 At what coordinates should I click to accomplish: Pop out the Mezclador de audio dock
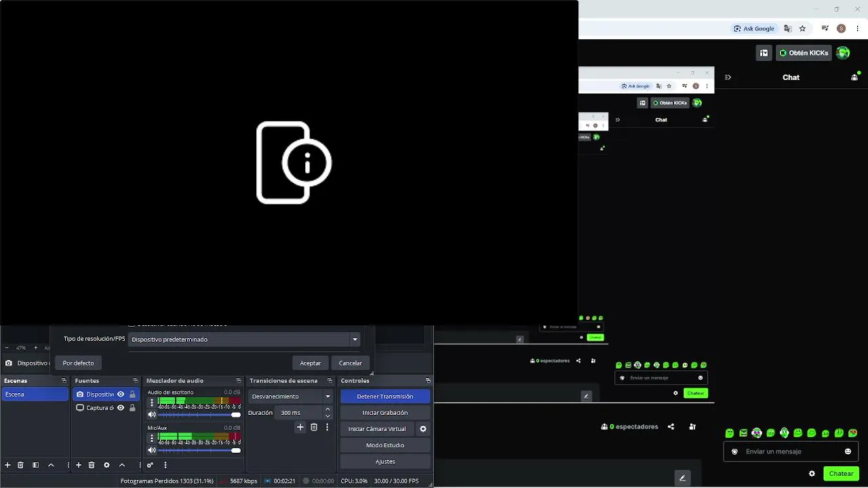[x=238, y=381]
